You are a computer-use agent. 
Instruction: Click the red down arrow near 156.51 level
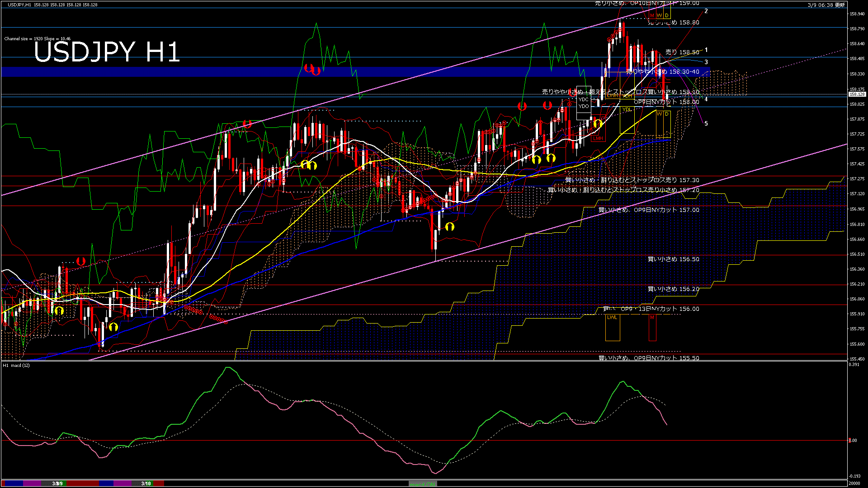click(x=81, y=261)
